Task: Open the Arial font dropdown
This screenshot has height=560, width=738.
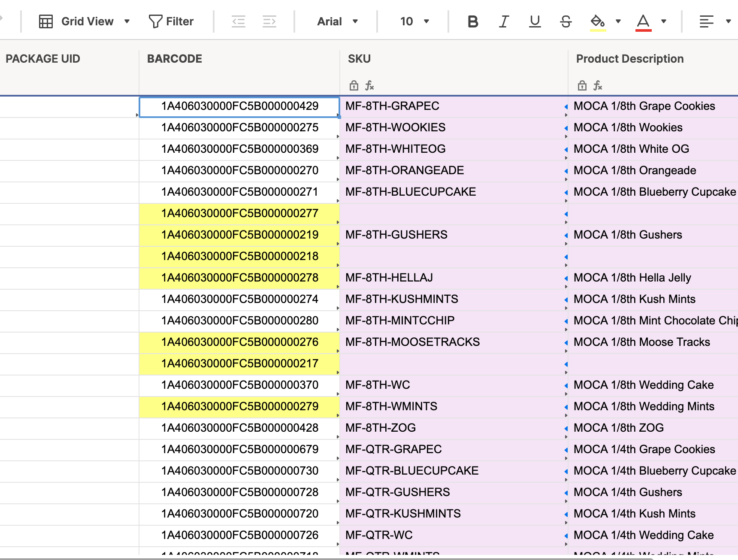Action: [x=337, y=21]
